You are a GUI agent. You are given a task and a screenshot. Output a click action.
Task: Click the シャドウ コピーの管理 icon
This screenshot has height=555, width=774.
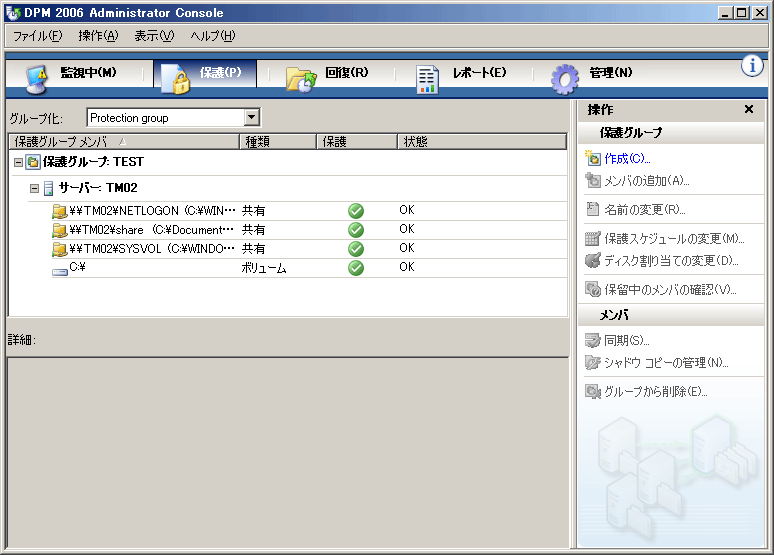593,362
